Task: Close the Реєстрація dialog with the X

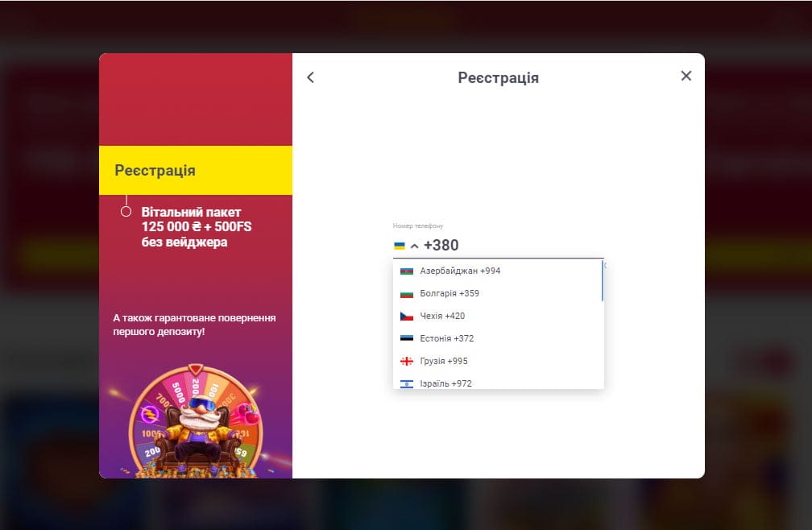Action: pos(686,76)
